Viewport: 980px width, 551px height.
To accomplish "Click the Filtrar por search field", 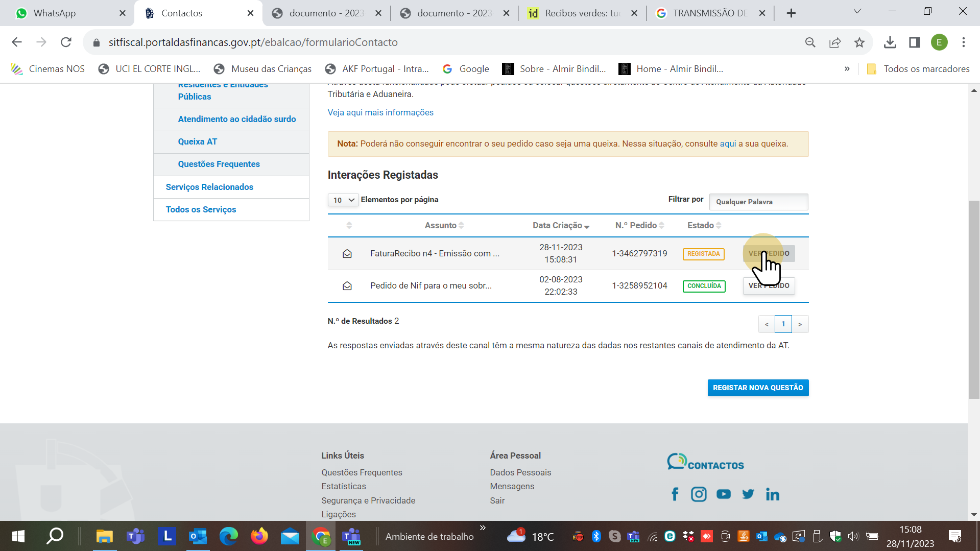I will point(758,202).
